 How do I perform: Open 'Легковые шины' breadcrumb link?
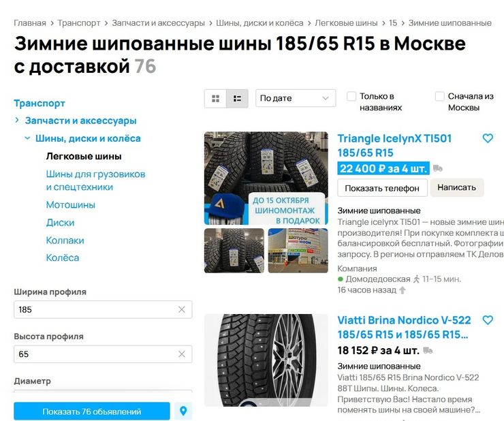[x=346, y=23]
